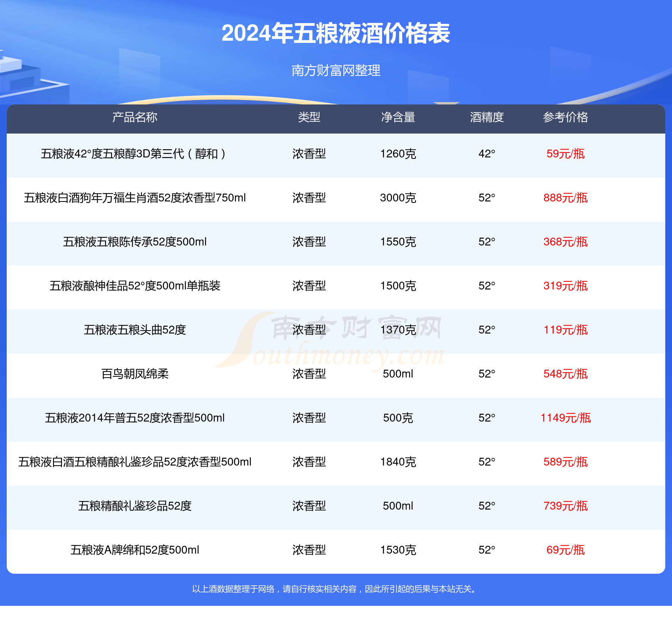Click the 368元/瓶 price

click(x=566, y=242)
